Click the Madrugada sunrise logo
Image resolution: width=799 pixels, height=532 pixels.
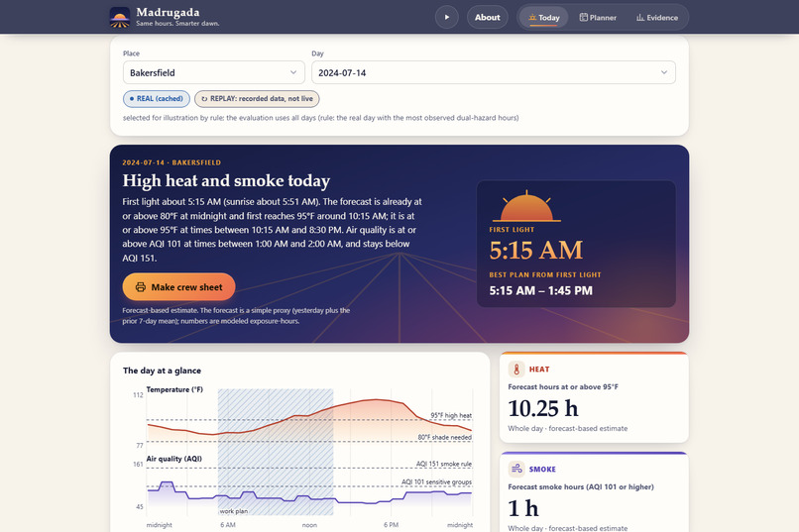[120, 17]
